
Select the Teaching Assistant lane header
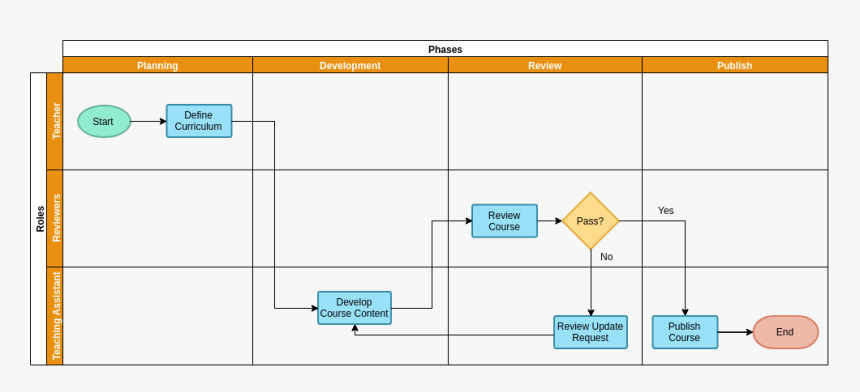tap(55, 316)
